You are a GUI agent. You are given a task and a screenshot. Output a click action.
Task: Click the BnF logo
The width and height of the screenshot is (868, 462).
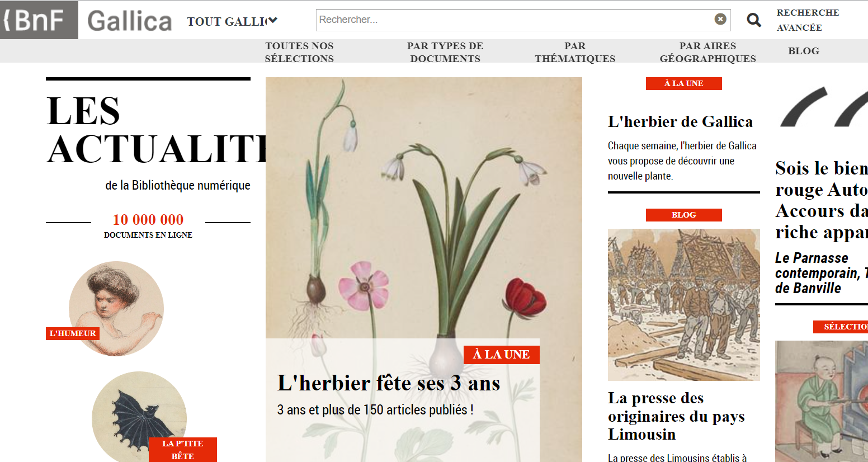39,20
